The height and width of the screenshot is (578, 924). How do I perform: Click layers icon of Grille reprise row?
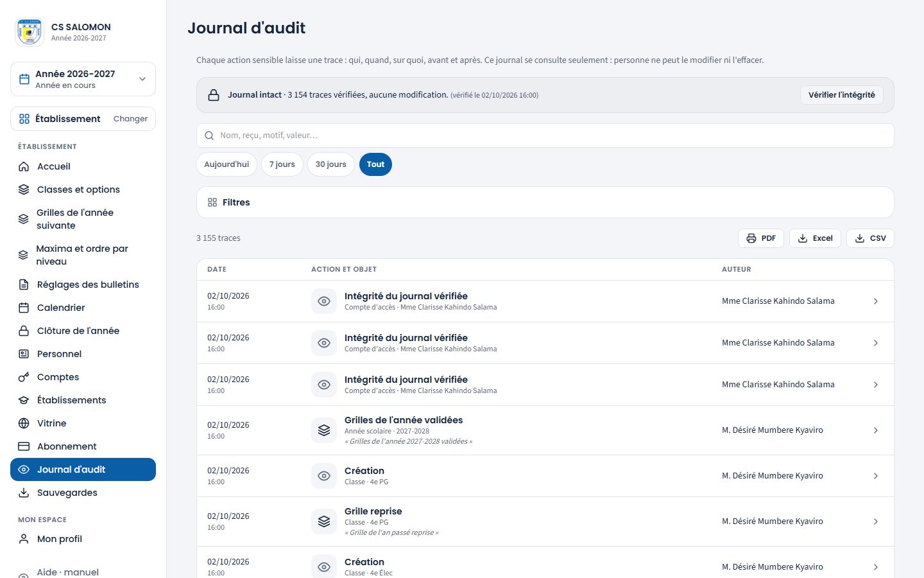[x=324, y=521]
